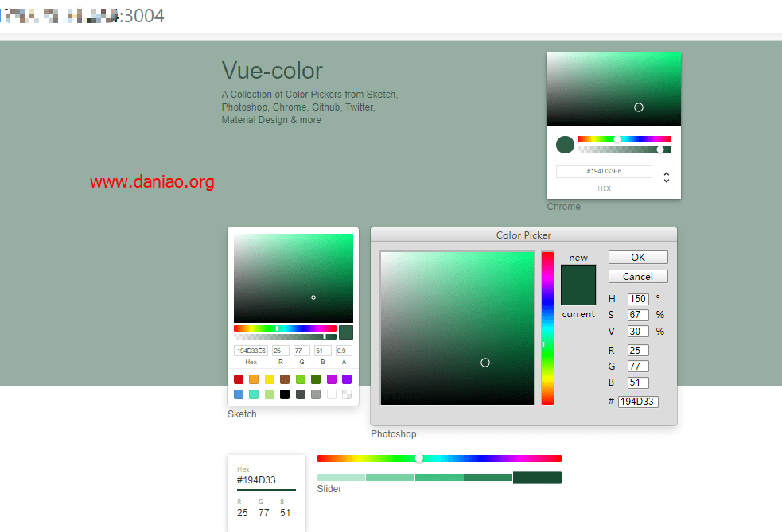Click the Chrome picker alpha slider
The image size is (782, 532).
[x=624, y=150]
